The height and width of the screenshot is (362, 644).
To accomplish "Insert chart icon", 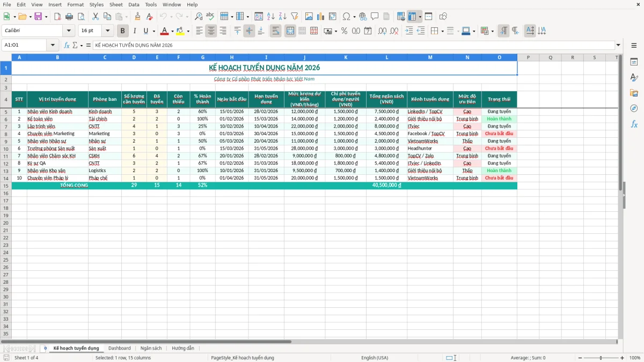I will pos(321,17).
